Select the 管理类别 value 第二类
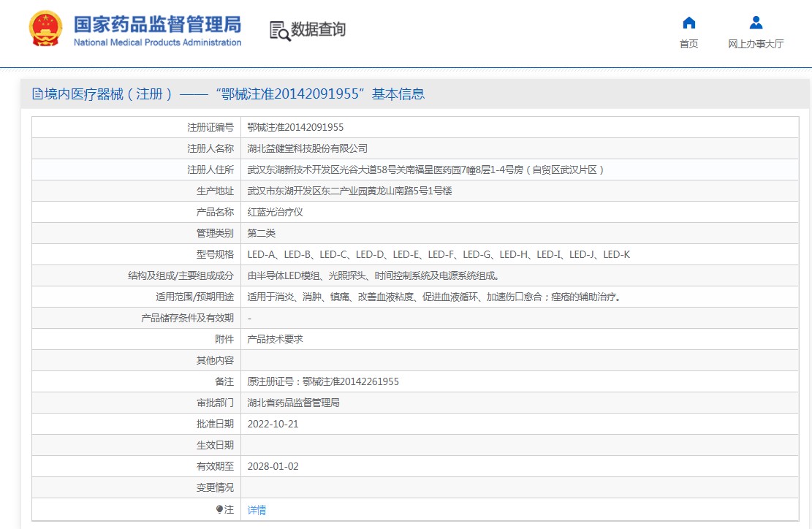Image resolution: width=812 pixels, height=529 pixels. coord(261,233)
